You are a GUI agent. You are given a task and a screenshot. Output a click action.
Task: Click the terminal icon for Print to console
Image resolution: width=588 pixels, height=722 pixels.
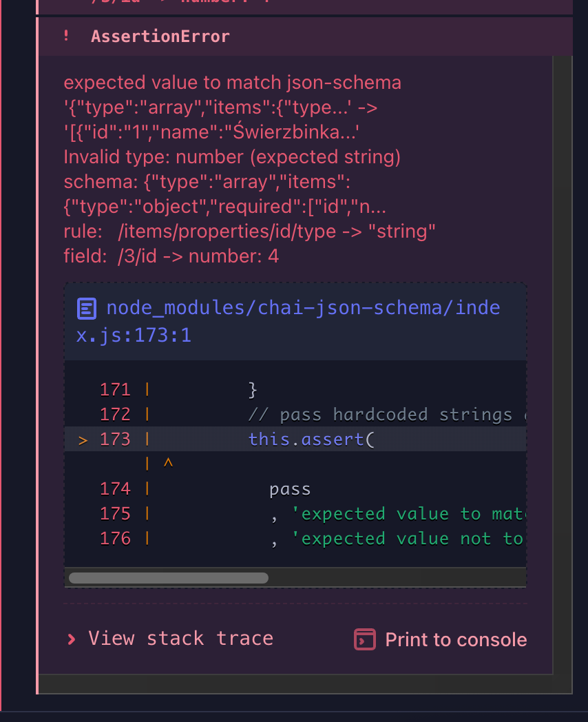tap(364, 639)
